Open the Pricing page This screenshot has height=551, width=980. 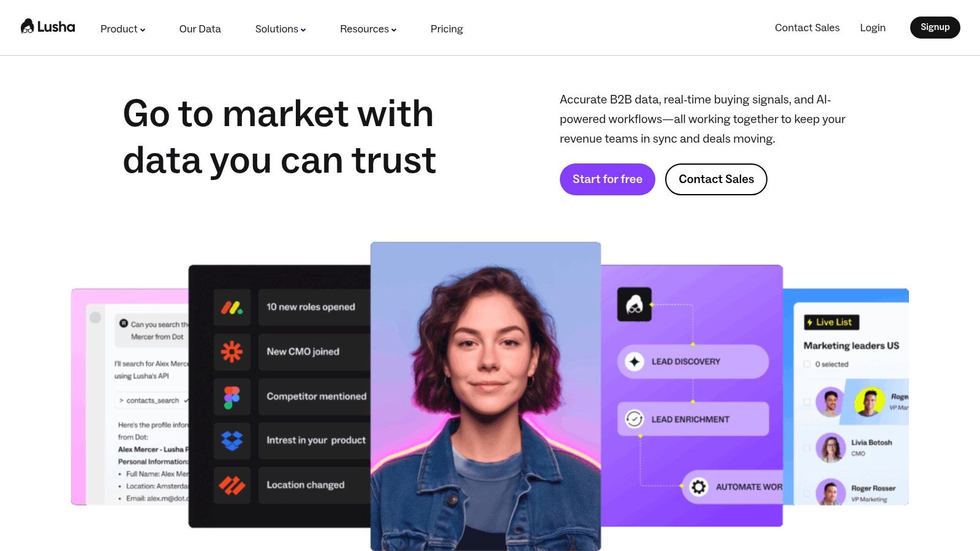pyautogui.click(x=447, y=29)
